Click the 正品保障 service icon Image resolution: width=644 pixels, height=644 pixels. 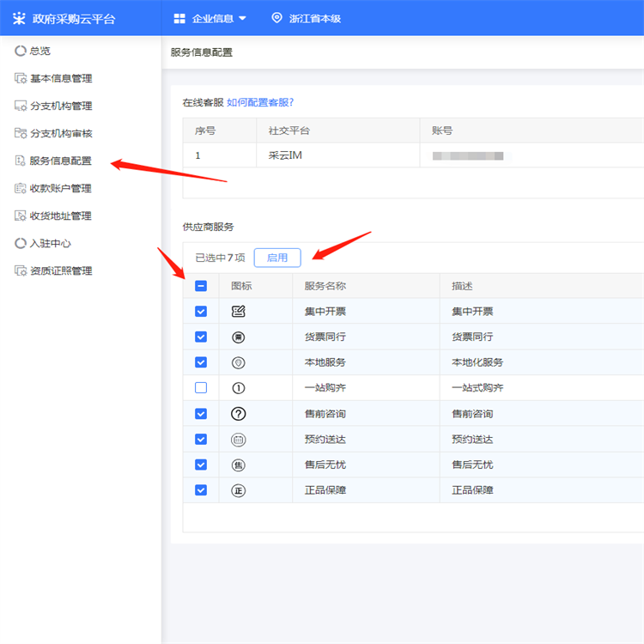point(239,490)
